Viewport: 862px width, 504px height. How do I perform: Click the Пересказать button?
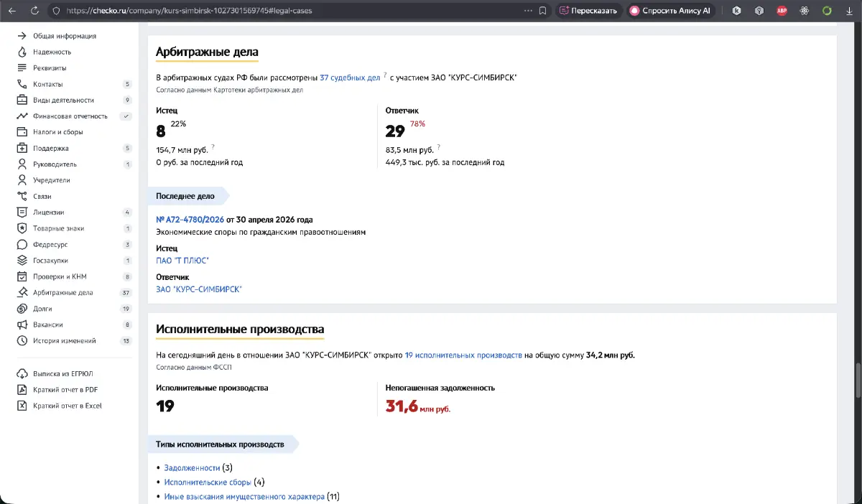pos(588,11)
